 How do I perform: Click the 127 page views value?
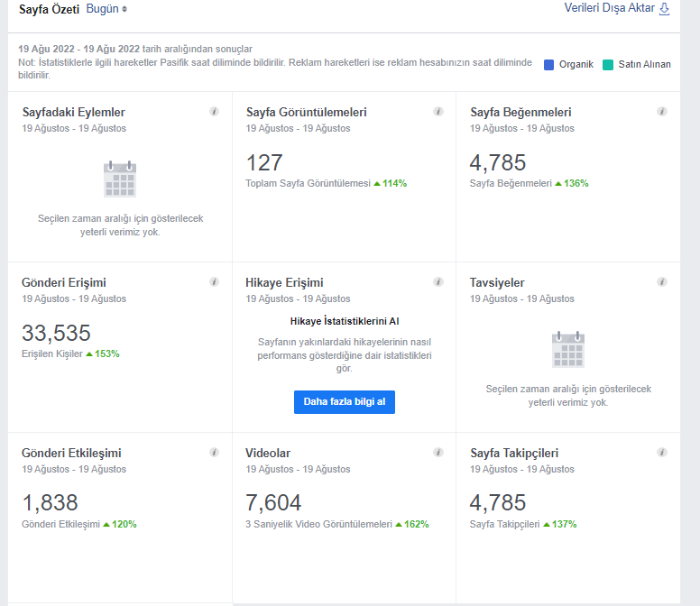(264, 163)
